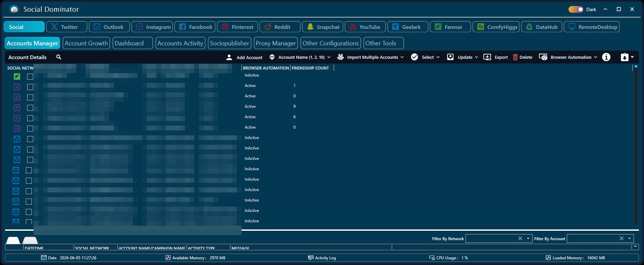Click the CPU Usage icon in status bar
The width and height of the screenshot is (644, 265).
[x=432, y=258]
